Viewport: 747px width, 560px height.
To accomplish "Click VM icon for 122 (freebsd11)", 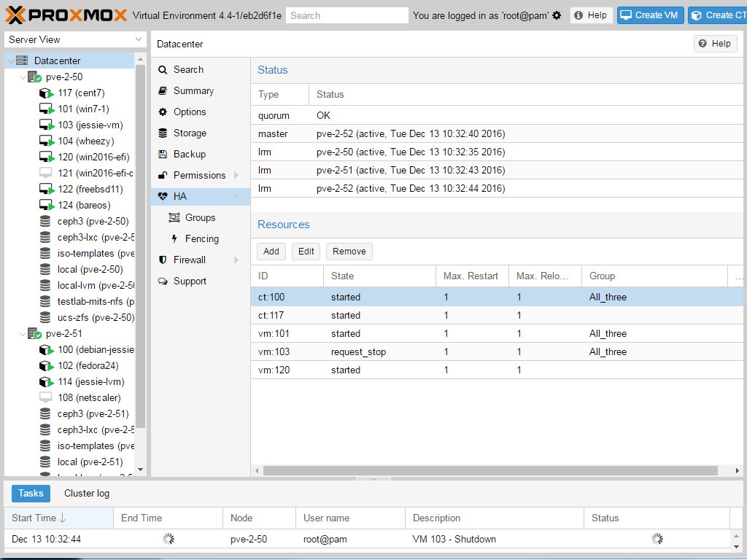I will pos(46,189).
